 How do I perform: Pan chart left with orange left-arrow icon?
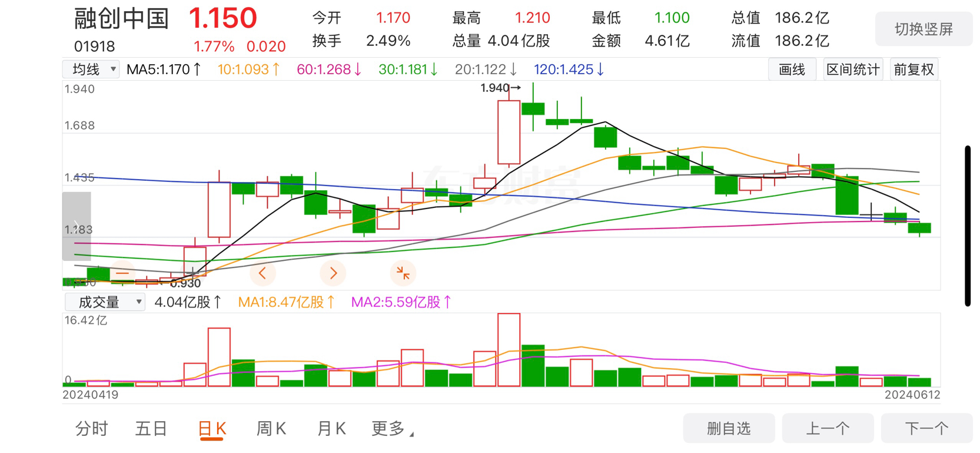click(x=263, y=273)
